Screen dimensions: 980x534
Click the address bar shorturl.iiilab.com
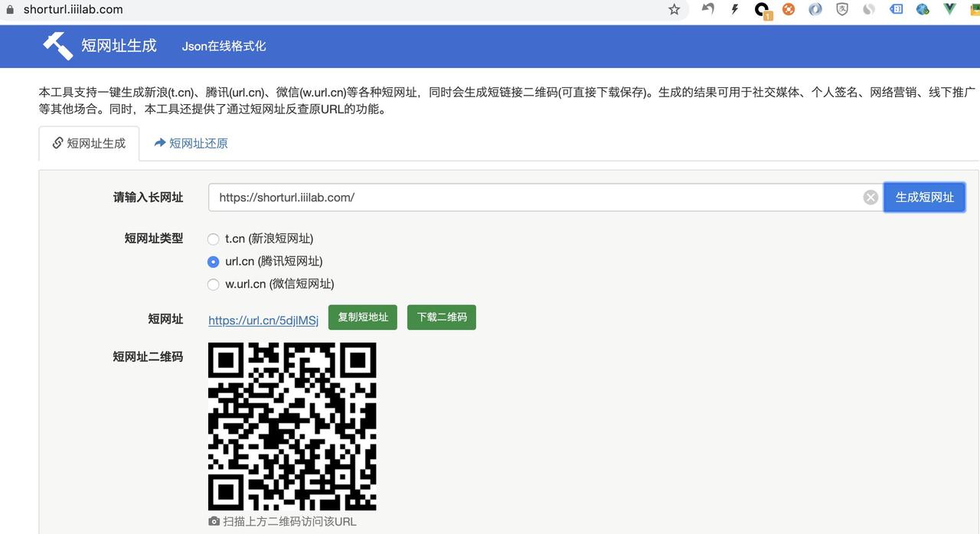point(73,9)
